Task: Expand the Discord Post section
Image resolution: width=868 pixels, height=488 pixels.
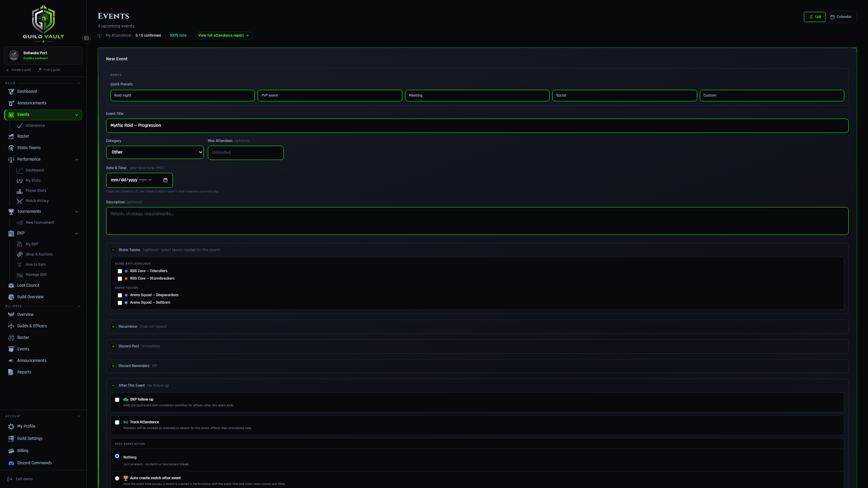Action: click(x=113, y=346)
